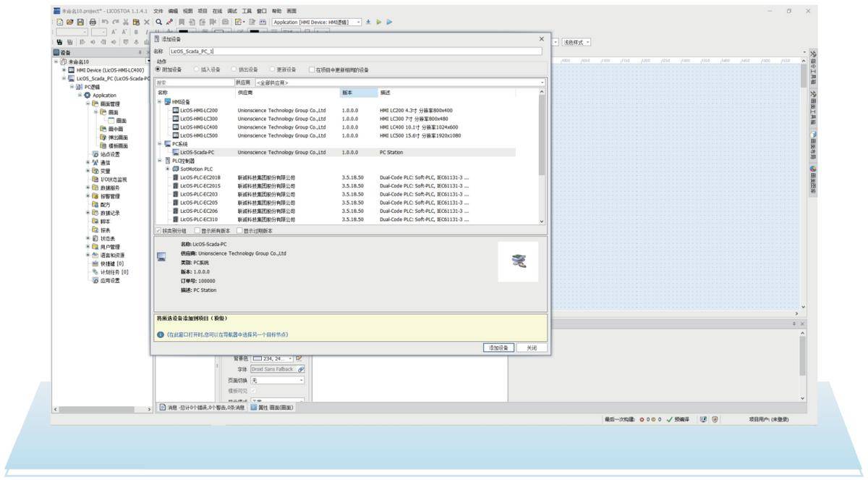Click the 背景色 color swatch
Image resolution: width=868 pixels, height=480 pixels.
coord(257,358)
